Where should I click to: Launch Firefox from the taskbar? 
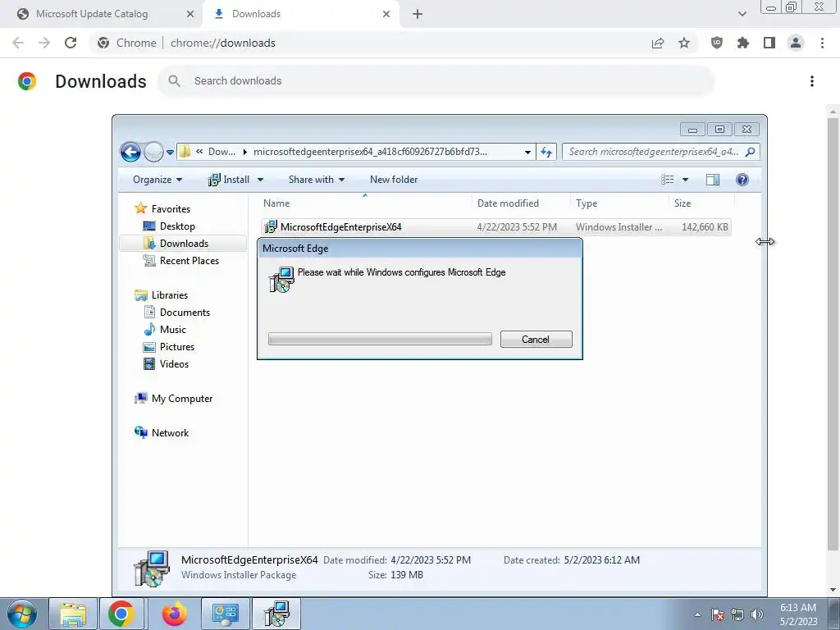pyautogui.click(x=175, y=614)
